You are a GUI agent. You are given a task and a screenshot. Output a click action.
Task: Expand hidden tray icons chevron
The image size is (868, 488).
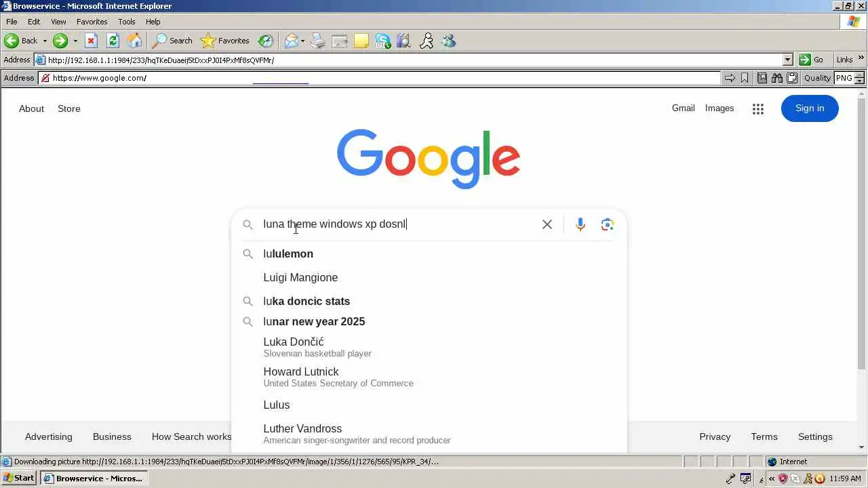(x=772, y=479)
